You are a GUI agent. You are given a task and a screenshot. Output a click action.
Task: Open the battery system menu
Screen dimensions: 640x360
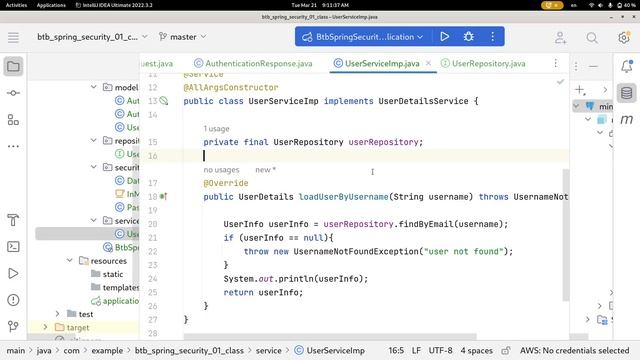[626, 5]
